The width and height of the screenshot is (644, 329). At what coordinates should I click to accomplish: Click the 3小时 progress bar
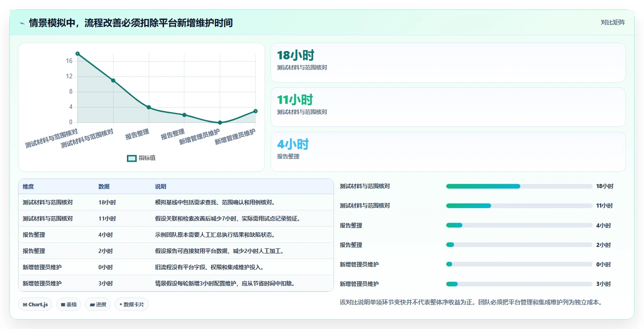pyautogui.click(x=519, y=284)
